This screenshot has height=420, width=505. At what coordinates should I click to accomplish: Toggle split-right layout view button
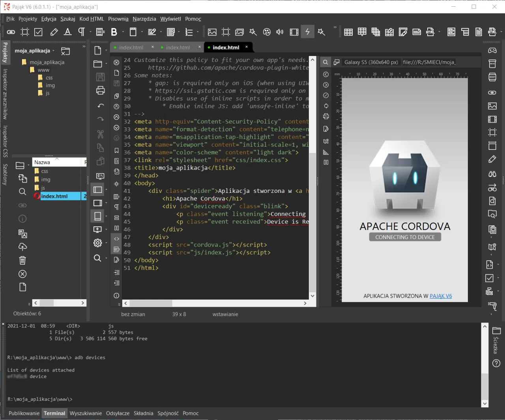point(97,203)
